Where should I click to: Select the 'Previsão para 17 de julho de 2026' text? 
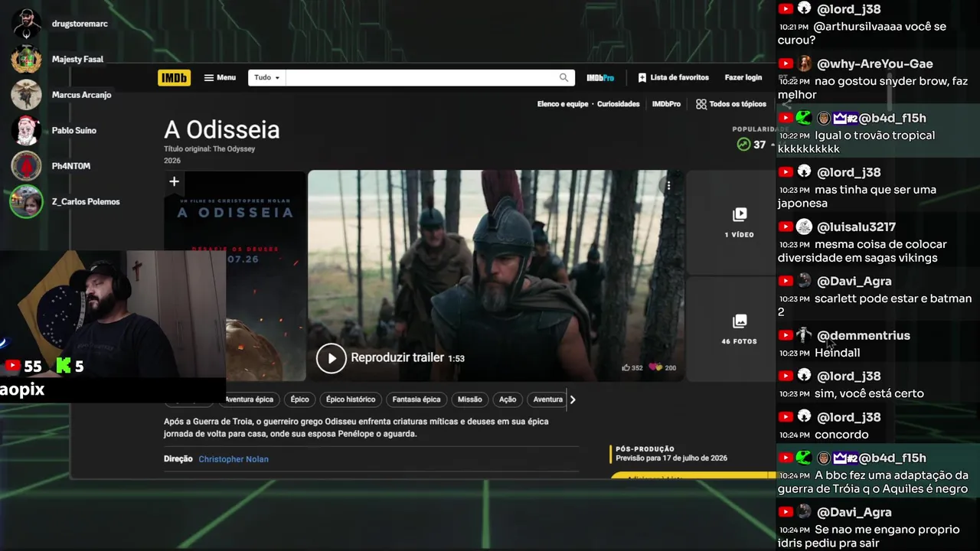(671, 458)
